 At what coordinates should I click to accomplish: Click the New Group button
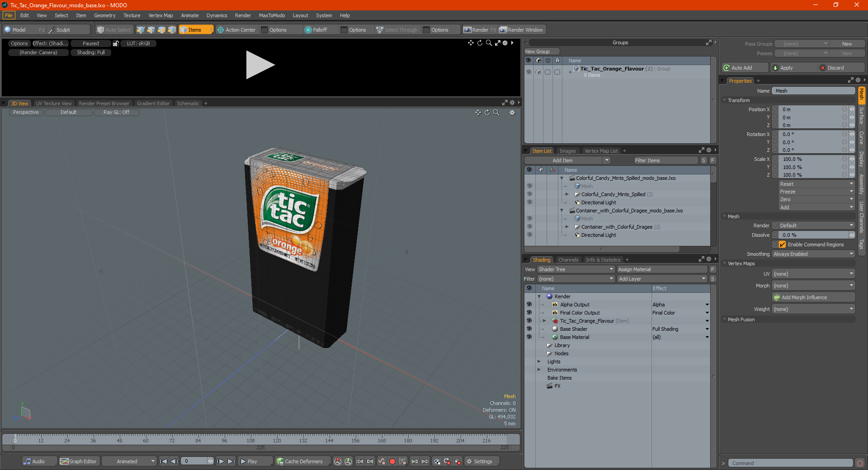542,52
